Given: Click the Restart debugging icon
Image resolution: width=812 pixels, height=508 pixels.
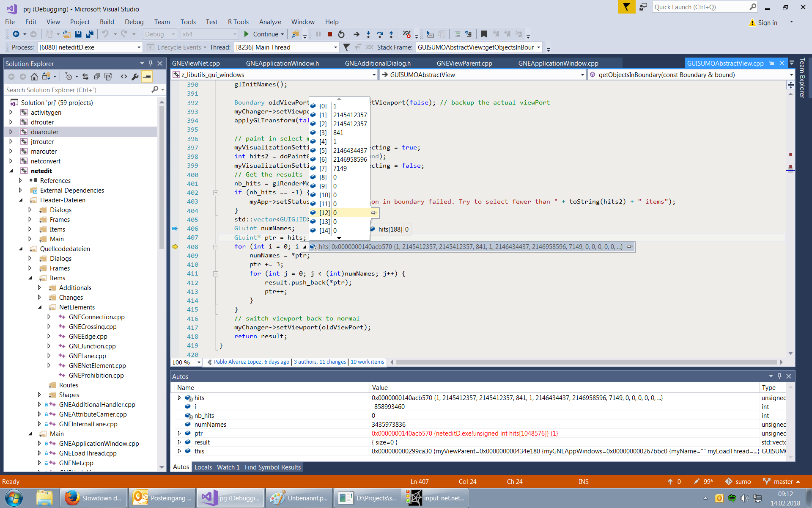Looking at the screenshot, I should [341, 34].
